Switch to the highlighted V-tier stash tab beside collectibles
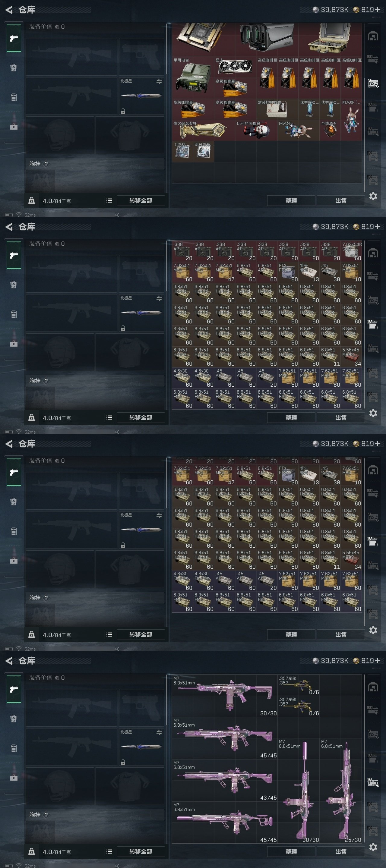386x868 pixels. click(373, 83)
